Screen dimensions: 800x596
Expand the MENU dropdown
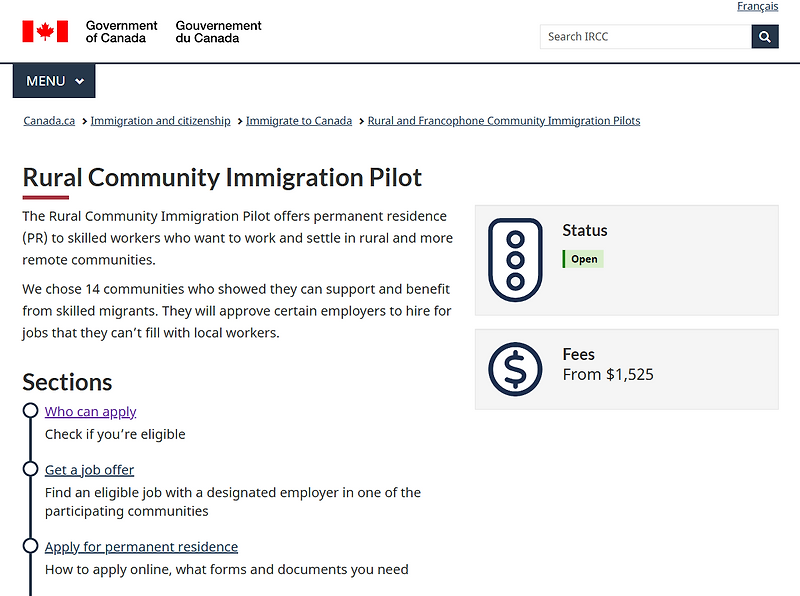coord(53,80)
